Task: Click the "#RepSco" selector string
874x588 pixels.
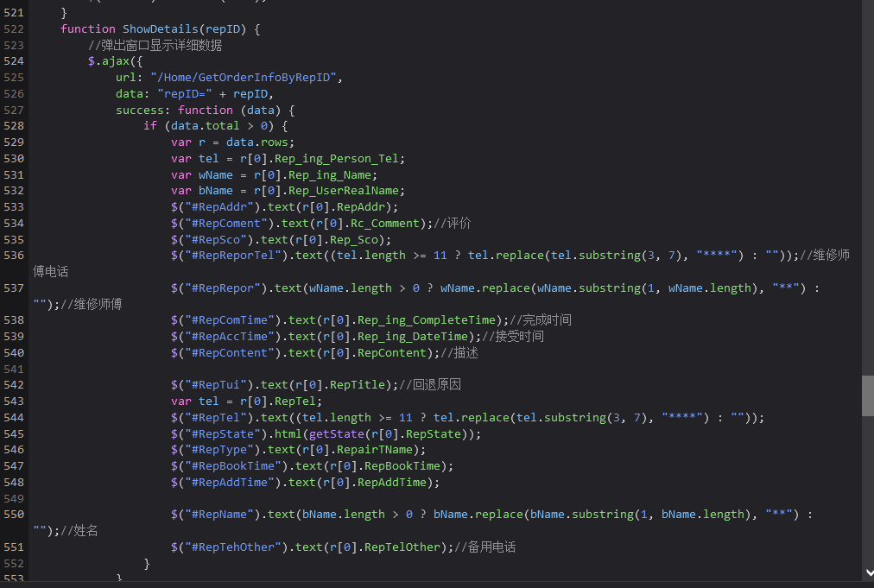Action: 216,240
